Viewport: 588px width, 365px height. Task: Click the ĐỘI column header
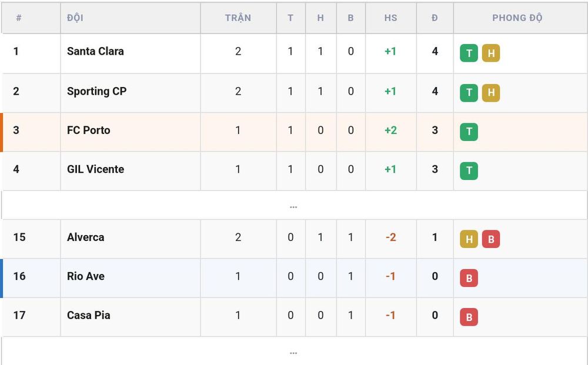point(75,18)
